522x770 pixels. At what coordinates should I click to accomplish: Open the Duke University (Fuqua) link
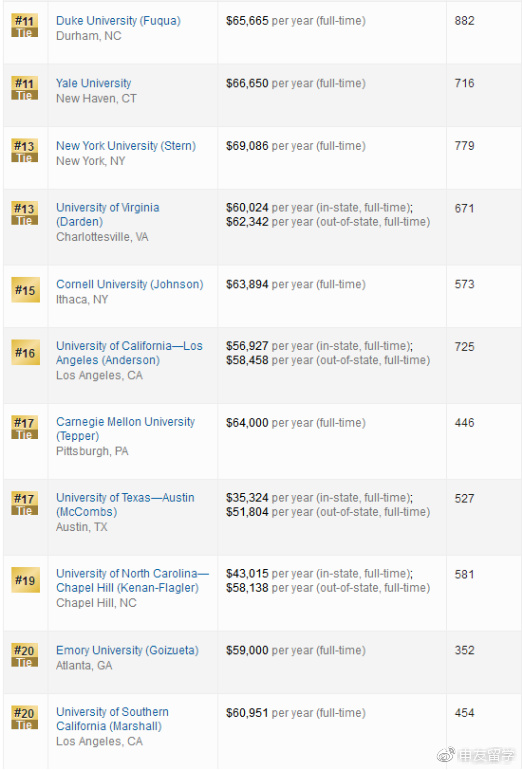(118, 21)
